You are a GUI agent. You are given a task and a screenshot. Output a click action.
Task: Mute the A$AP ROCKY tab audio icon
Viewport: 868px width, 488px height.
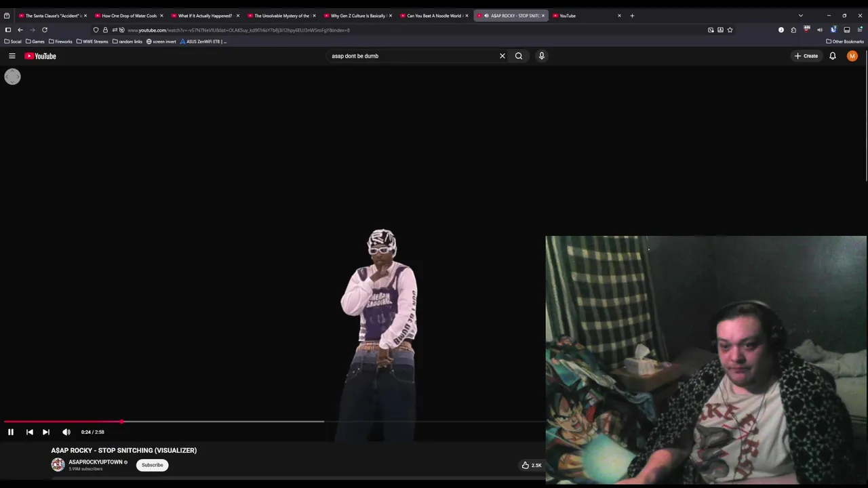click(487, 16)
